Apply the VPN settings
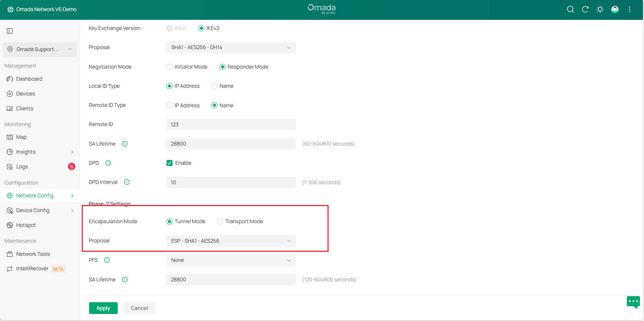The height and width of the screenshot is (321, 644). point(103,308)
